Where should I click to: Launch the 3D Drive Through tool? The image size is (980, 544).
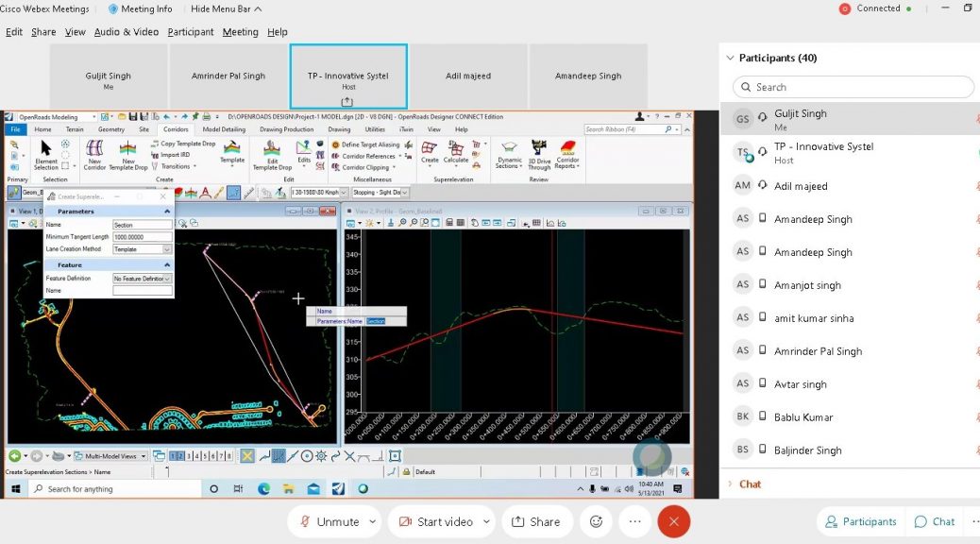point(539,155)
